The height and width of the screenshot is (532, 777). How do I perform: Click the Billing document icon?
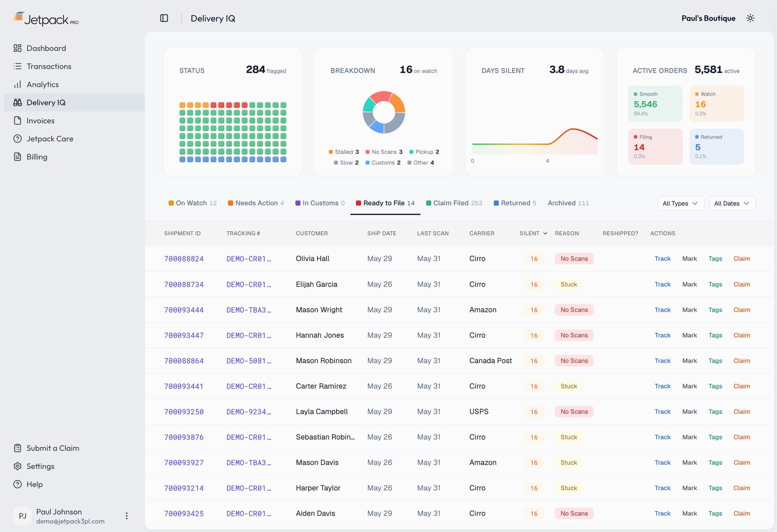tap(17, 157)
